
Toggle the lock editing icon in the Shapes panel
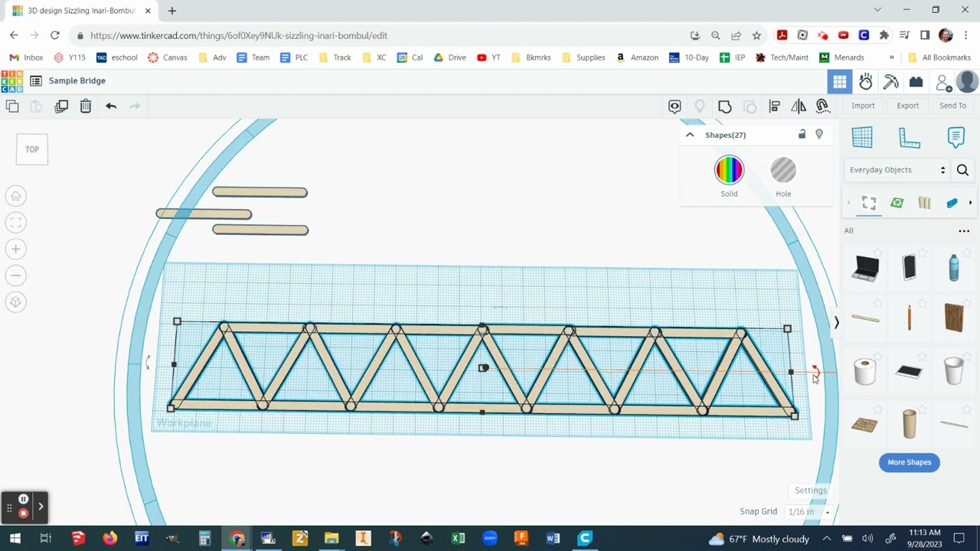(802, 135)
